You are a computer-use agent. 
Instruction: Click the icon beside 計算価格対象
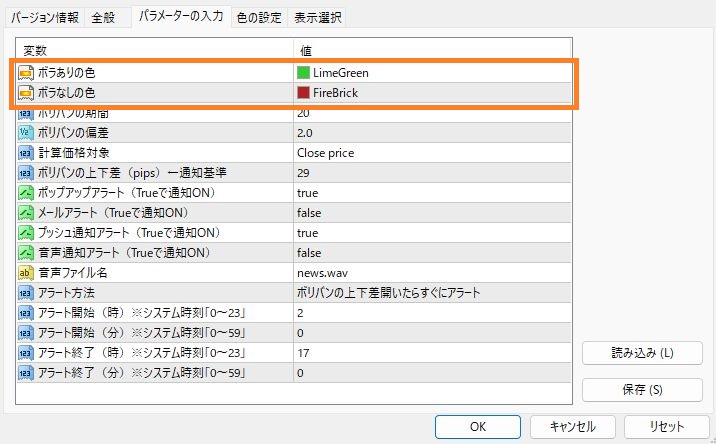(x=27, y=153)
